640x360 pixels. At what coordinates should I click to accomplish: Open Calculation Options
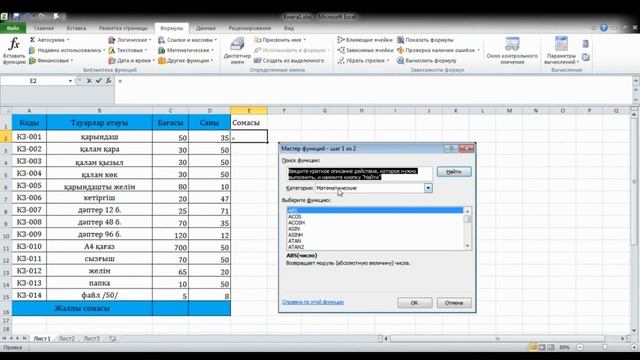(x=561, y=51)
